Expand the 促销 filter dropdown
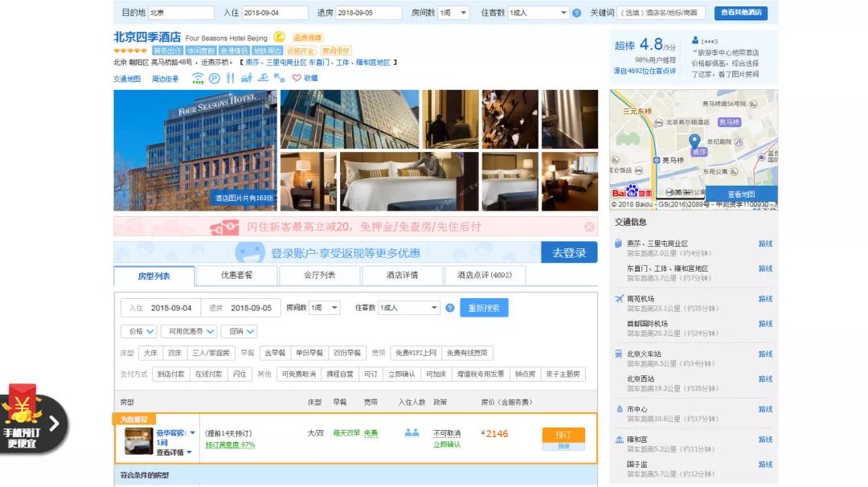This screenshot has height=487, width=868. pos(240,331)
